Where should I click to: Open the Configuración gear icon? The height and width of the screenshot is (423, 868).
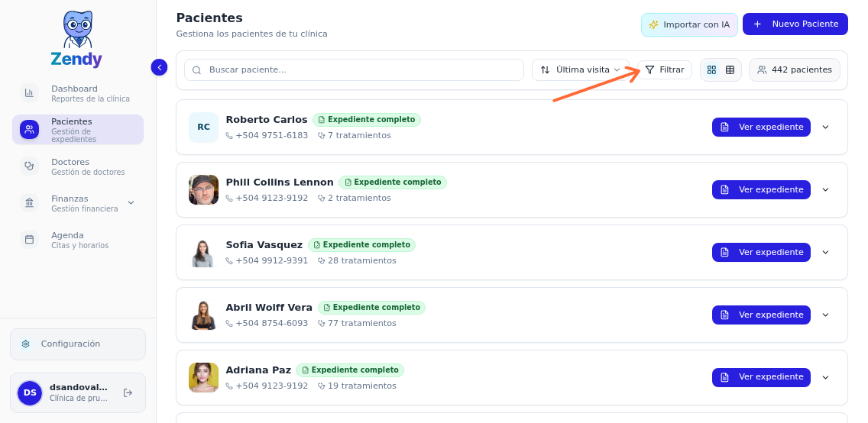pyautogui.click(x=26, y=344)
